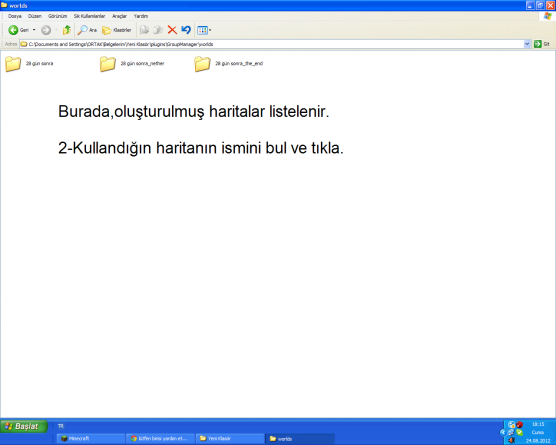
Task: Open the Düzen menu
Action: click(35, 16)
